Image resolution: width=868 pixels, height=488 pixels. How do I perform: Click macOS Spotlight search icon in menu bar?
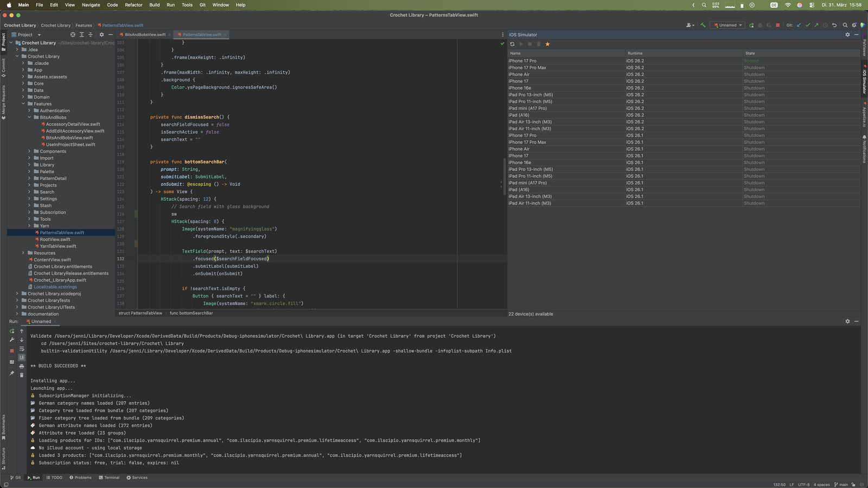(704, 5)
